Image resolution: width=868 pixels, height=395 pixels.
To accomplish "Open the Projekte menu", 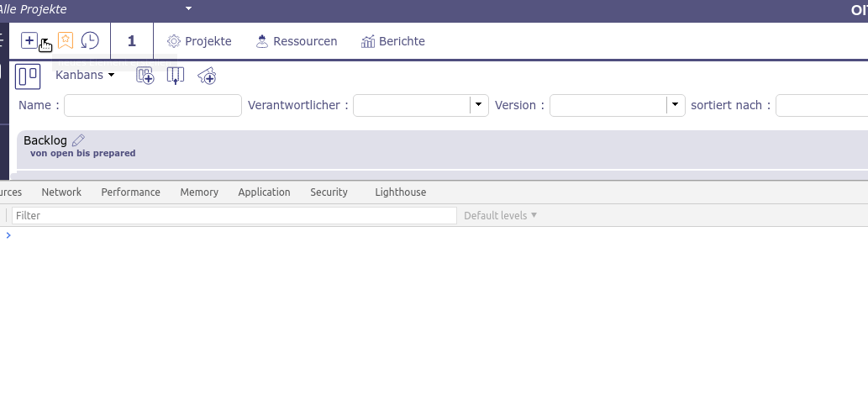I will click(x=199, y=41).
